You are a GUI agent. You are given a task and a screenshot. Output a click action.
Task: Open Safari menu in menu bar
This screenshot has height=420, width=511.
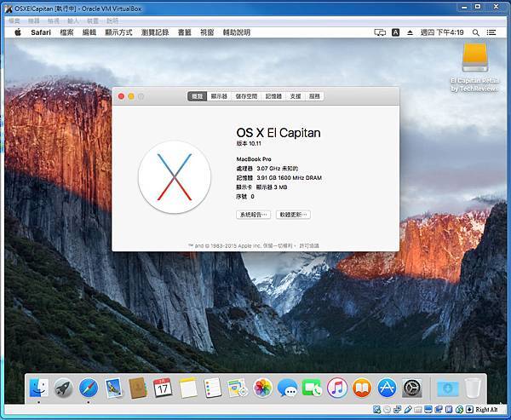click(x=41, y=32)
